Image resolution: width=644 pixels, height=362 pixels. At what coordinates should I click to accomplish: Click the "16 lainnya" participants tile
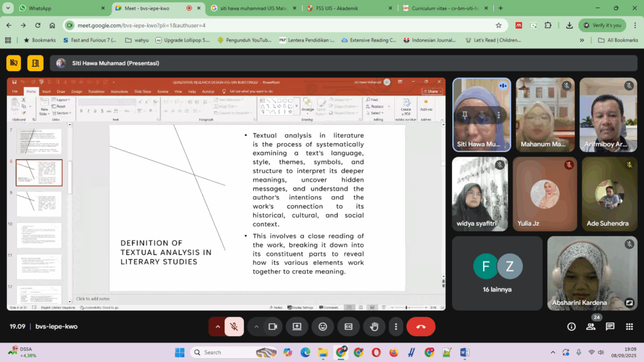pos(497,273)
